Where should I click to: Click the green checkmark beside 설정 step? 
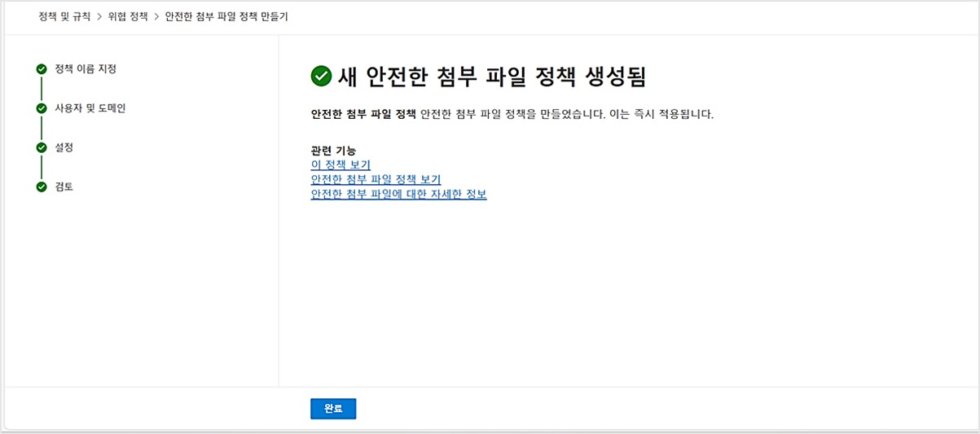(42, 147)
